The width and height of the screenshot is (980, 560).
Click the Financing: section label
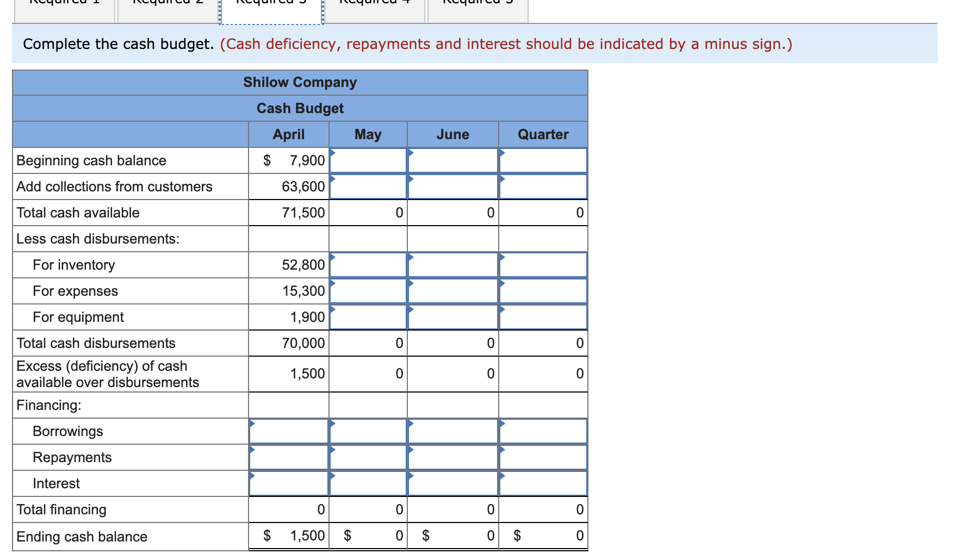tap(49, 405)
